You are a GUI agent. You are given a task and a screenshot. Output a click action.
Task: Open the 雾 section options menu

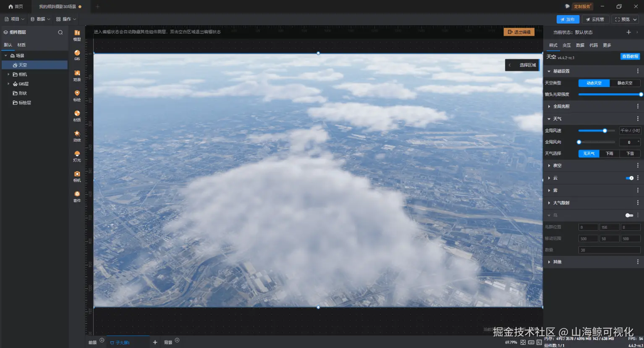coord(638,190)
